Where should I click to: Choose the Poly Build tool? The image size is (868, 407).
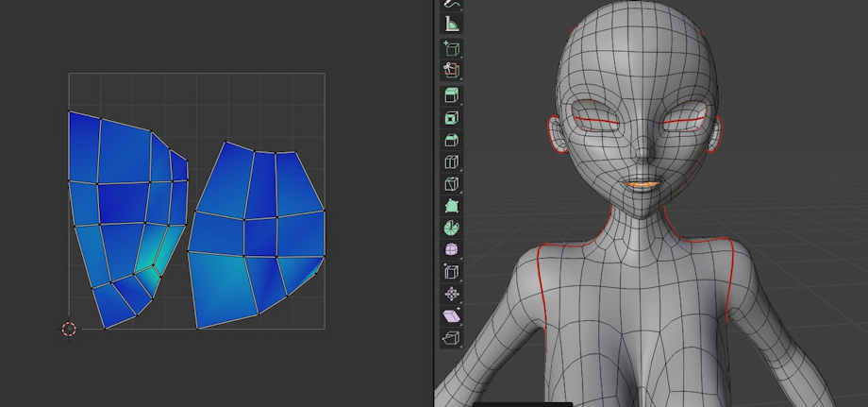[451, 206]
